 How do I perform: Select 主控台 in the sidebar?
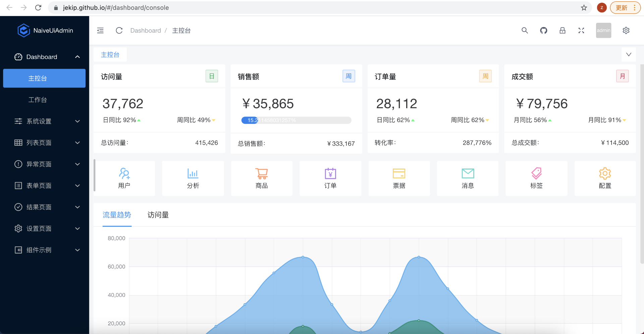pos(44,78)
